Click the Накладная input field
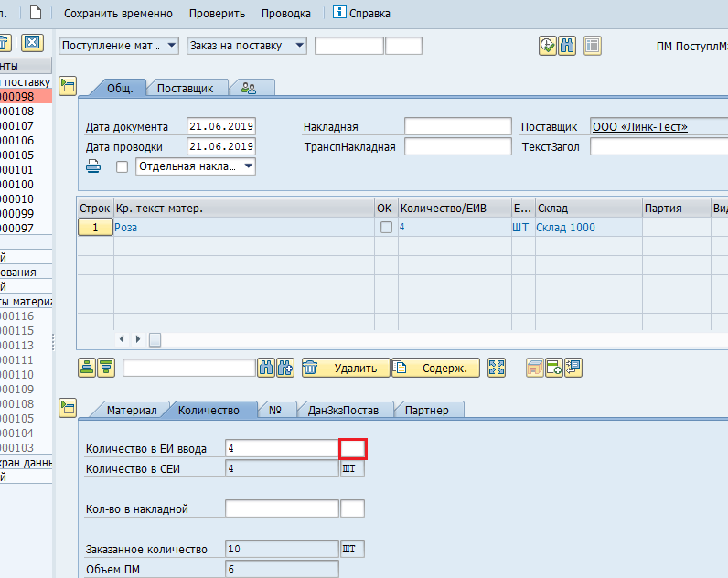Viewport: 728px width, 578px height. [457, 126]
